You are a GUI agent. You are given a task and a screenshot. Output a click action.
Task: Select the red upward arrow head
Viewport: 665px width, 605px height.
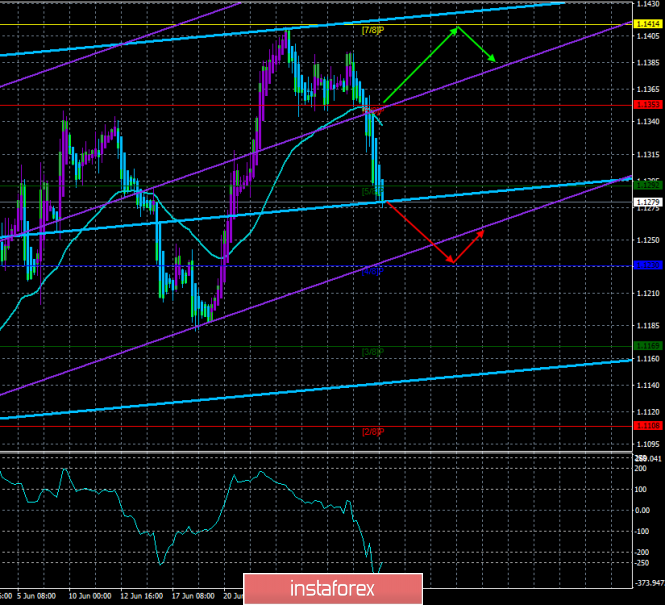click(x=481, y=232)
